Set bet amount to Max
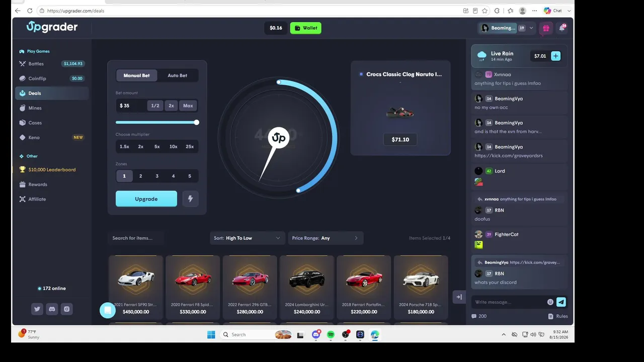The image size is (644, 362). 188,106
